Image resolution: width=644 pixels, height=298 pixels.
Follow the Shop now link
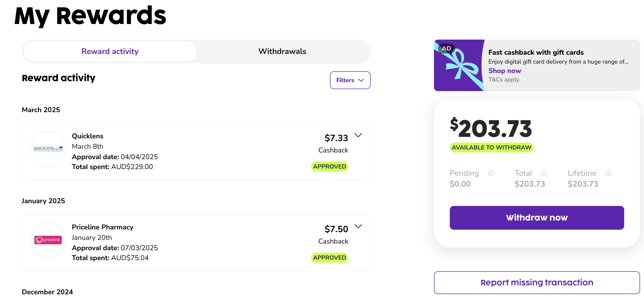click(x=505, y=71)
